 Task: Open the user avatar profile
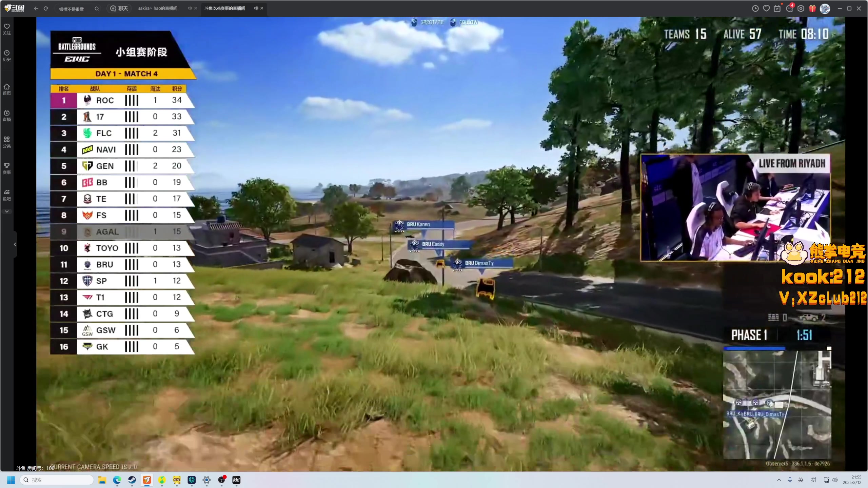[825, 8]
